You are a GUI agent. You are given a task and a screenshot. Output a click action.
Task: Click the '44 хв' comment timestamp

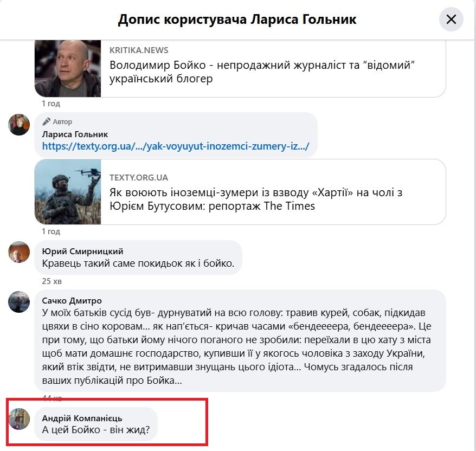52,398
